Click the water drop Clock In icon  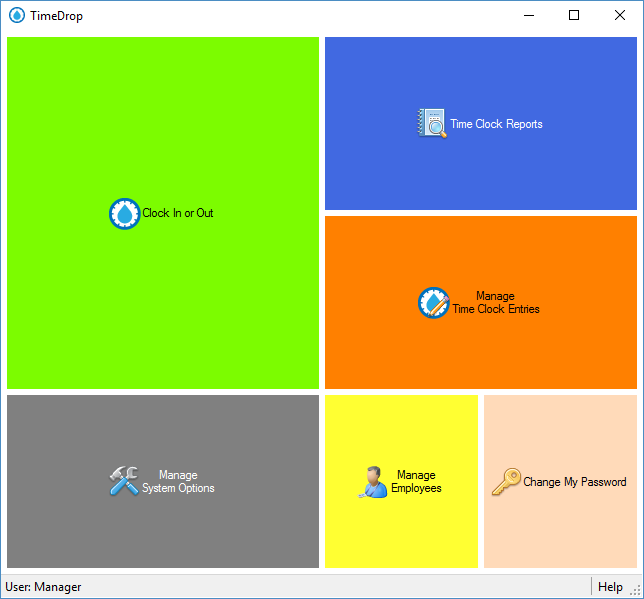(x=124, y=214)
